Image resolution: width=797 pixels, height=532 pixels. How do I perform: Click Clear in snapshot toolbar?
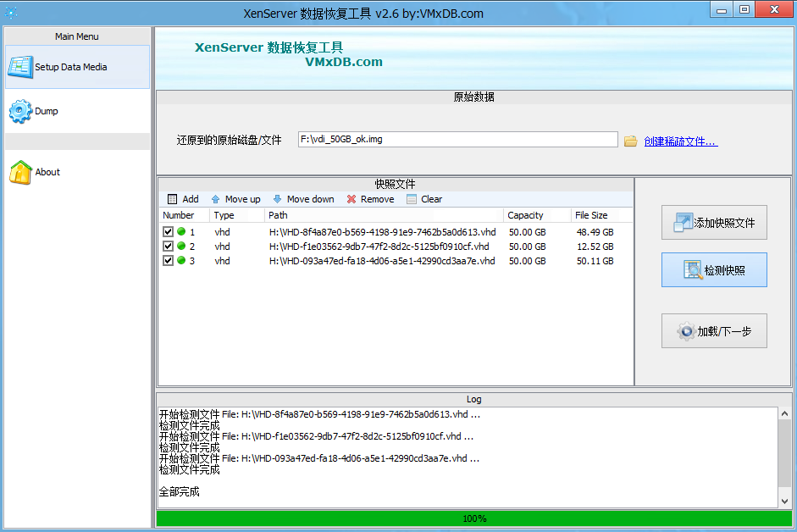(x=424, y=199)
